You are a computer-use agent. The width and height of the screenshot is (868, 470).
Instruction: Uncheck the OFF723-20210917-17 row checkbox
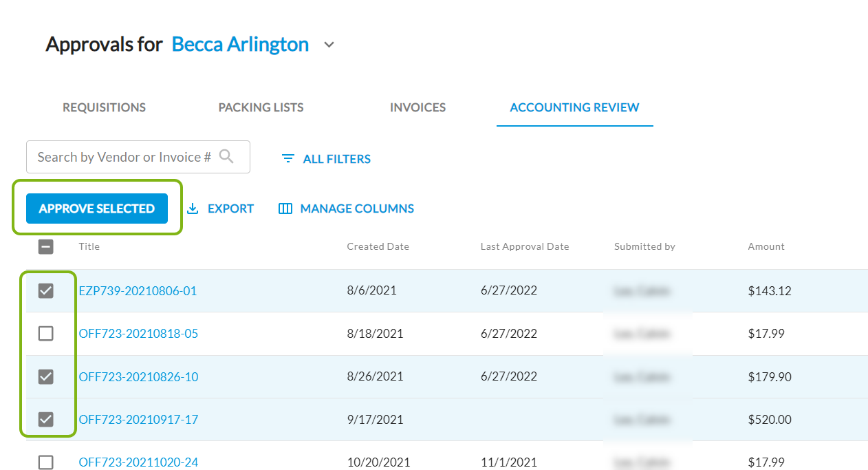click(46, 419)
